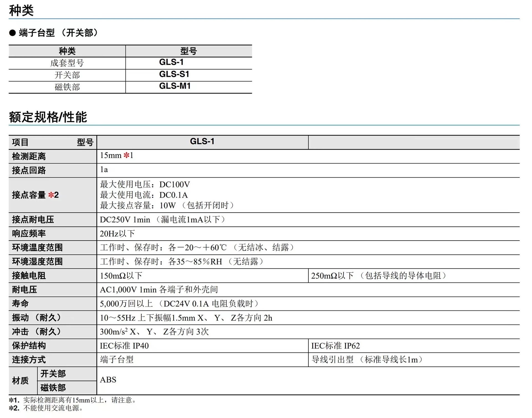Click the GLS-1 column header in specs table

[203, 142]
